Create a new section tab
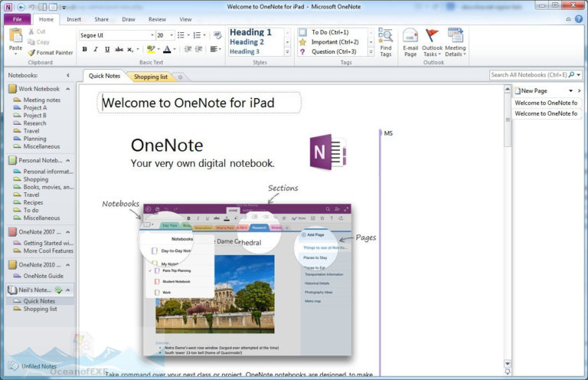The image size is (588, 380). (181, 77)
